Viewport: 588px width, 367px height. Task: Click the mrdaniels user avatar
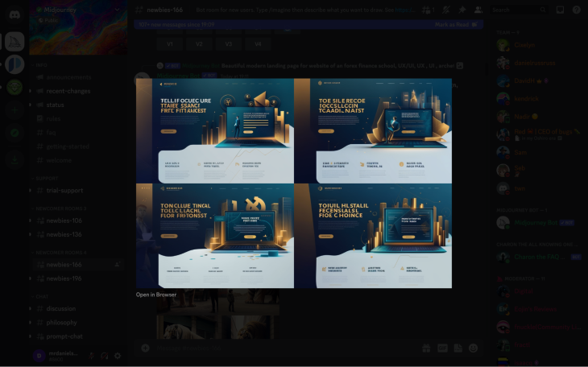tap(39, 356)
